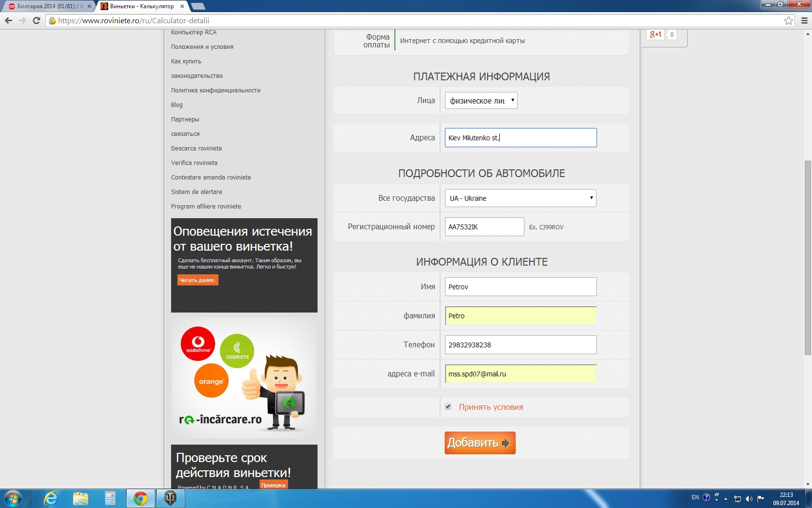Image resolution: width=812 pixels, height=508 pixels.
Task: Click the browser back arrow
Action: (8, 20)
